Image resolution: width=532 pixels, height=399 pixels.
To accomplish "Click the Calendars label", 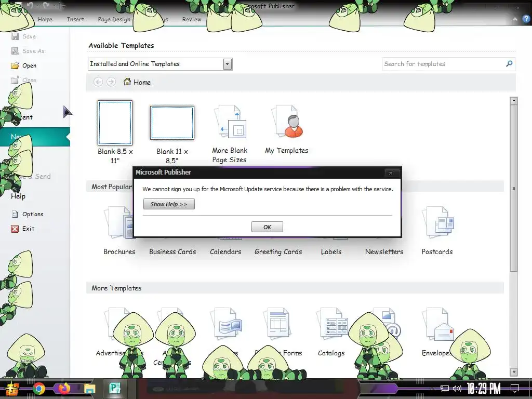I will pos(225,252).
